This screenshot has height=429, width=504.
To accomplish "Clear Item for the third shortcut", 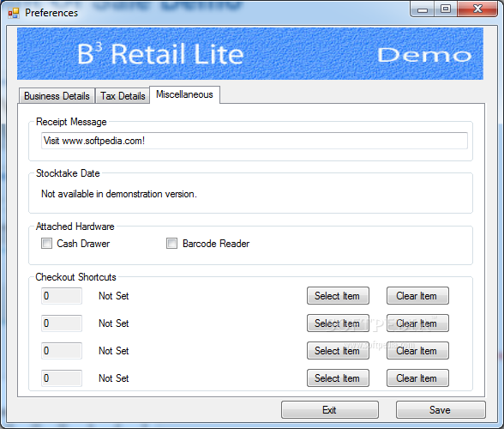I will point(417,350).
